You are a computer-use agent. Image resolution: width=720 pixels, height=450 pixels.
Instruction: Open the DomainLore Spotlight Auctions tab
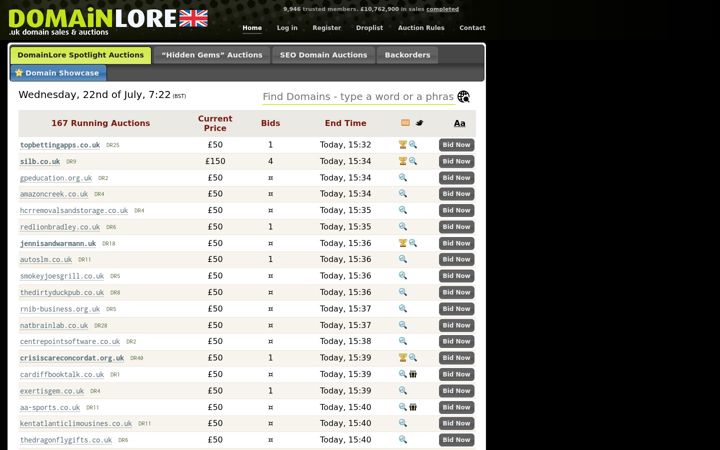point(81,55)
